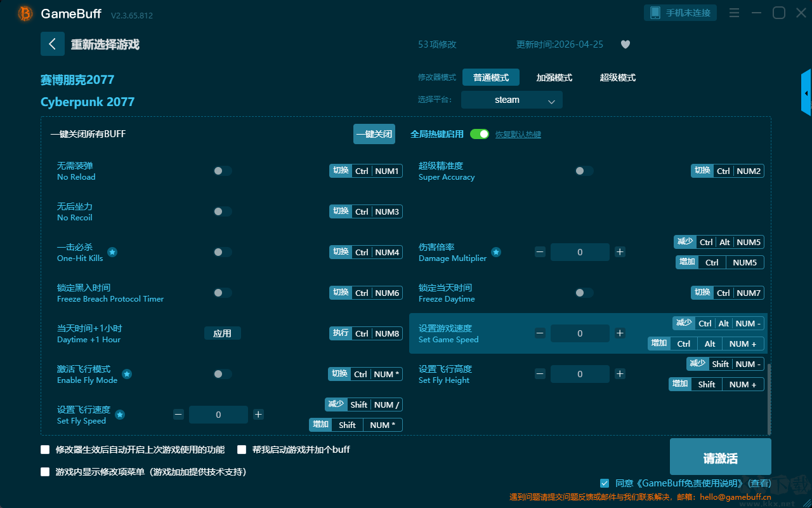Enable Freeze Daytime switch

(x=584, y=293)
